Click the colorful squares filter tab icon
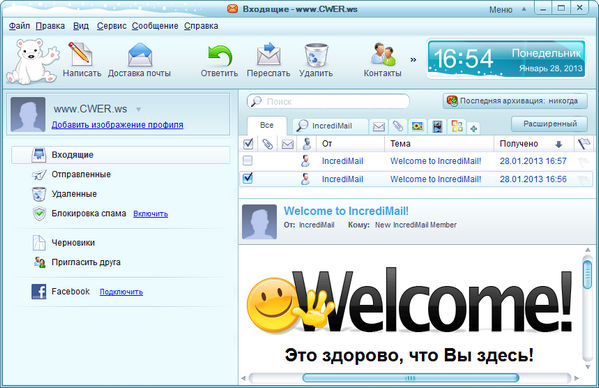 point(457,126)
